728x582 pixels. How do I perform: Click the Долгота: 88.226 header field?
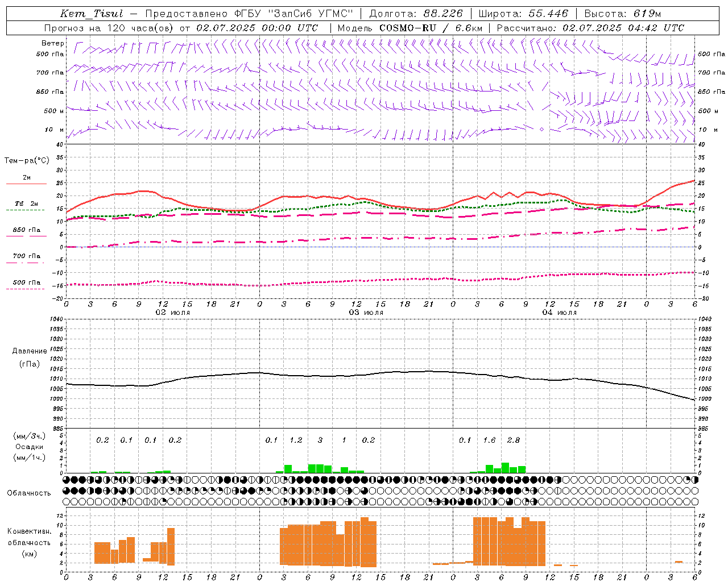tap(416, 14)
